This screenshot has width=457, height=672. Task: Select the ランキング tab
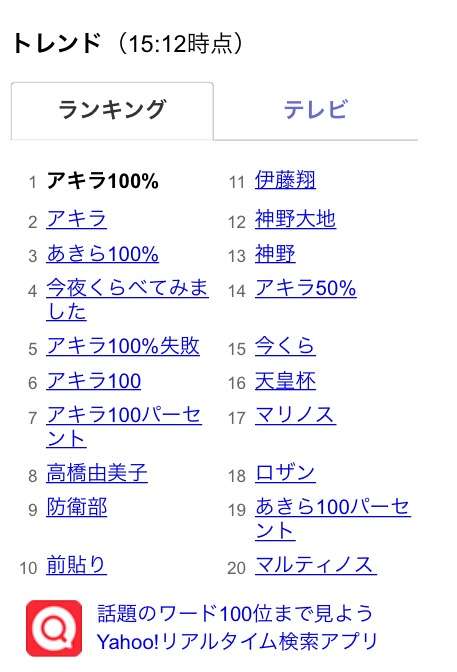(112, 111)
